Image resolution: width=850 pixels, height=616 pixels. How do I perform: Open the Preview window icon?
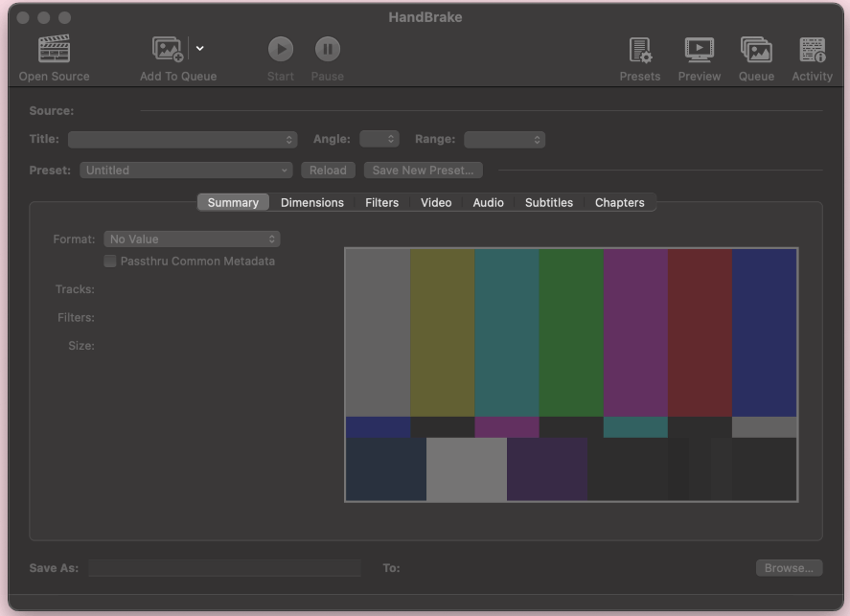pyautogui.click(x=700, y=50)
